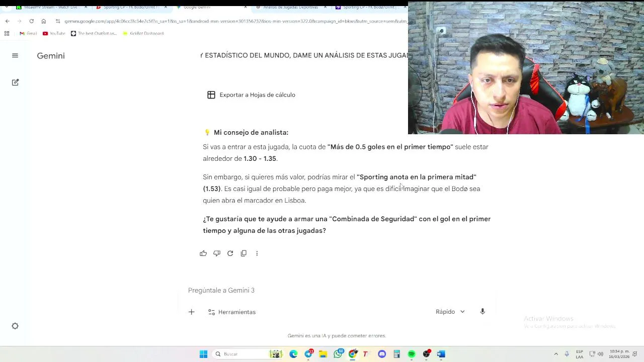This screenshot has height=362, width=644.
Task: Open Microsoft Word from the taskbar
Action: [x=441, y=354]
